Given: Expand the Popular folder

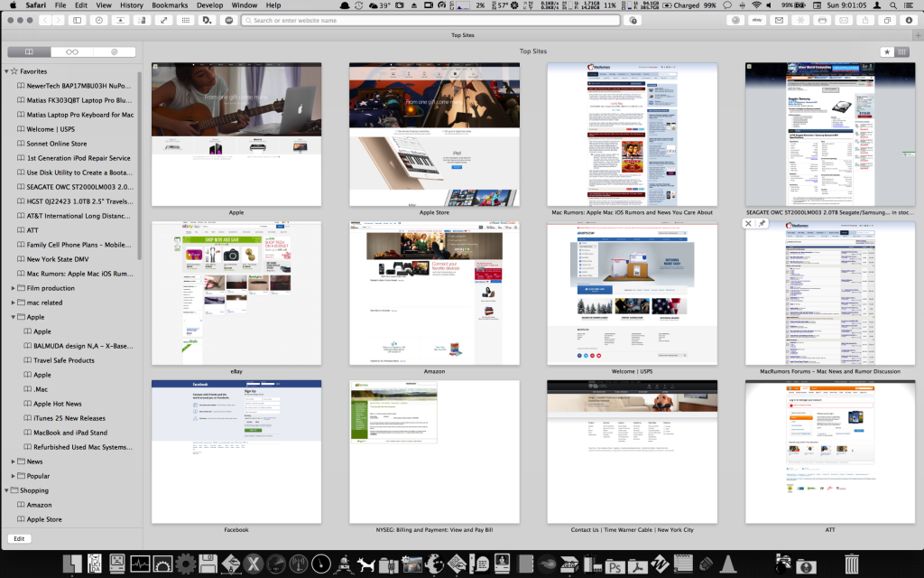Looking at the screenshot, I should pyautogui.click(x=13, y=476).
